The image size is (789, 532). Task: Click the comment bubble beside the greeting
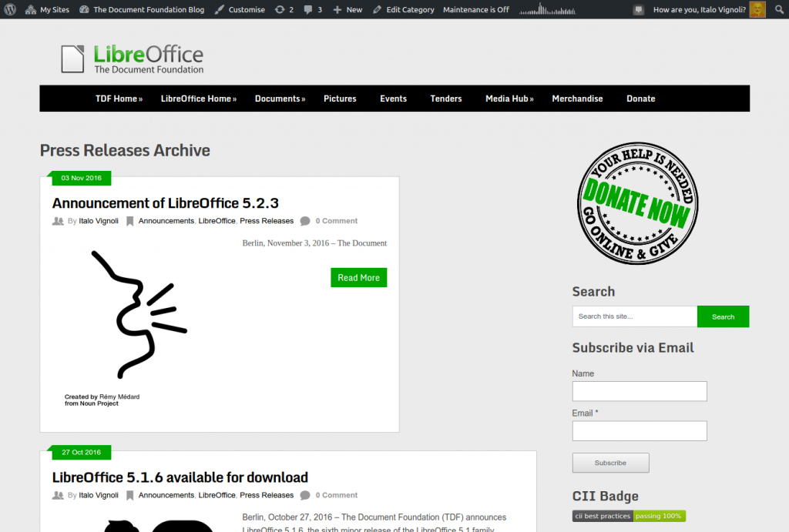[638, 9]
